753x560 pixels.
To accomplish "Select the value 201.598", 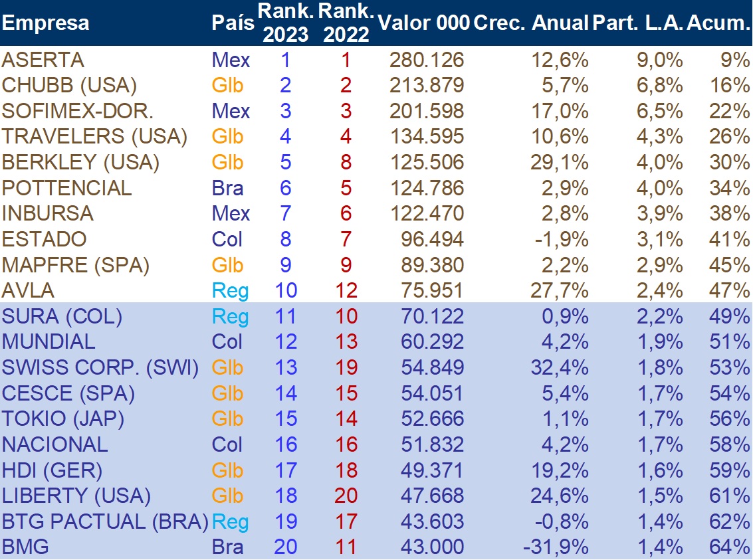I will coord(427,111).
